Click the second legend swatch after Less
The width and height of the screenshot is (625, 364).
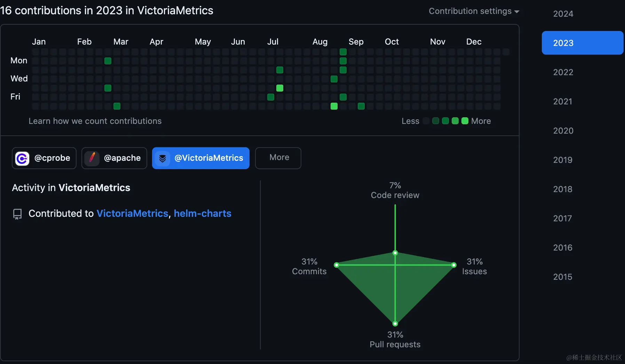(x=436, y=121)
